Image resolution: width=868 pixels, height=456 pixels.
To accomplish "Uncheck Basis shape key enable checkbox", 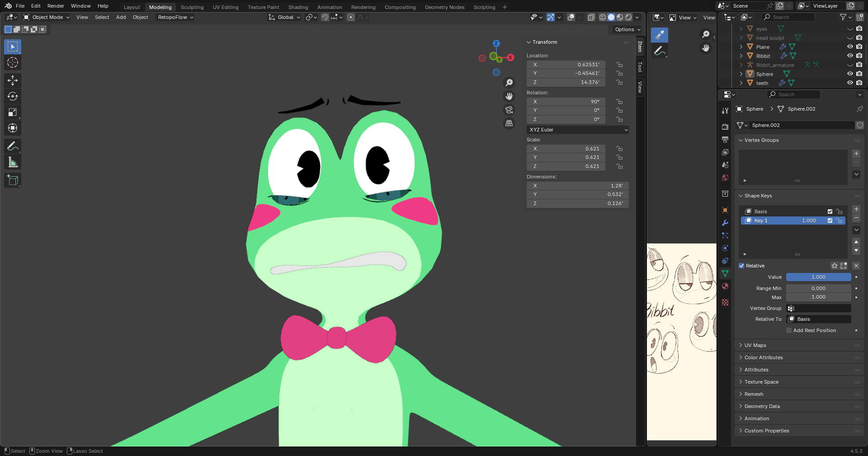I will click(x=830, y=212).
